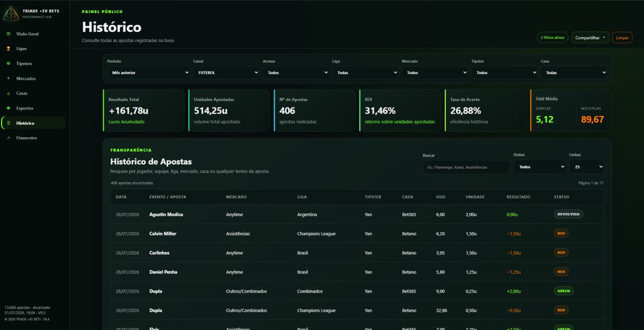Click the Agustin Modica bet row
644x330 pixels.
tap(357, 214)
